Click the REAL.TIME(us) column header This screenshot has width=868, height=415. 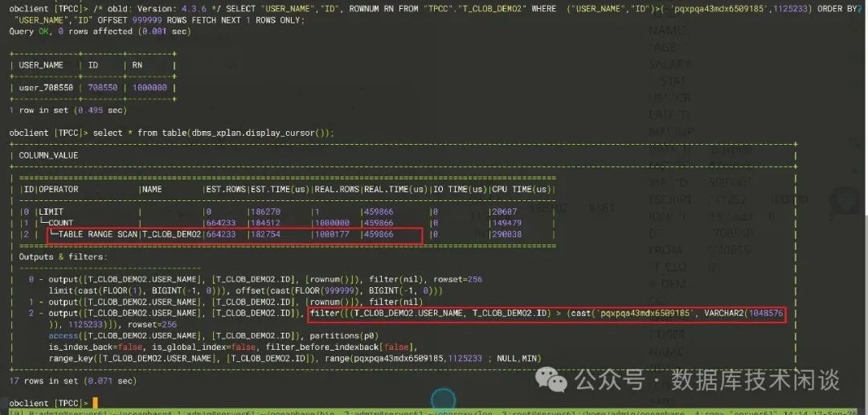pos(395,190)
